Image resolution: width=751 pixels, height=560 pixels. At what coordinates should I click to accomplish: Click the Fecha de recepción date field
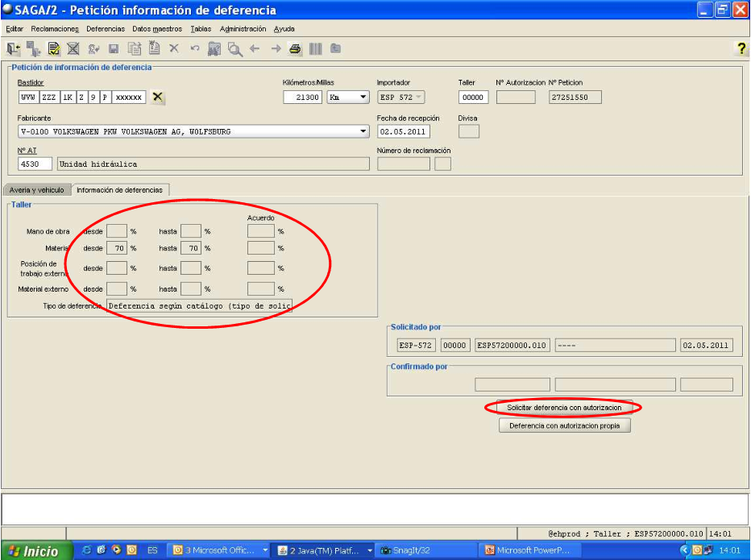pos(403,131)
